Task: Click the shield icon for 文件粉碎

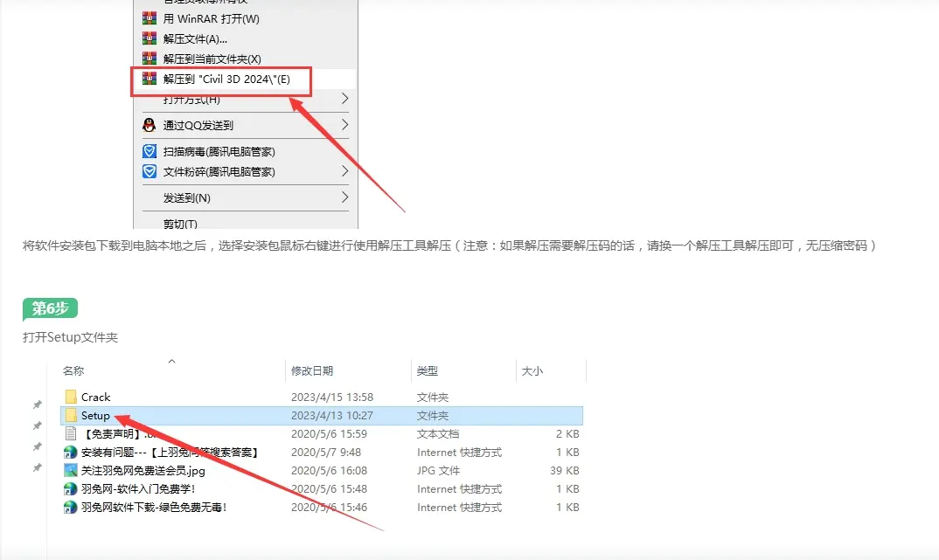Action: tap(150, 172)
